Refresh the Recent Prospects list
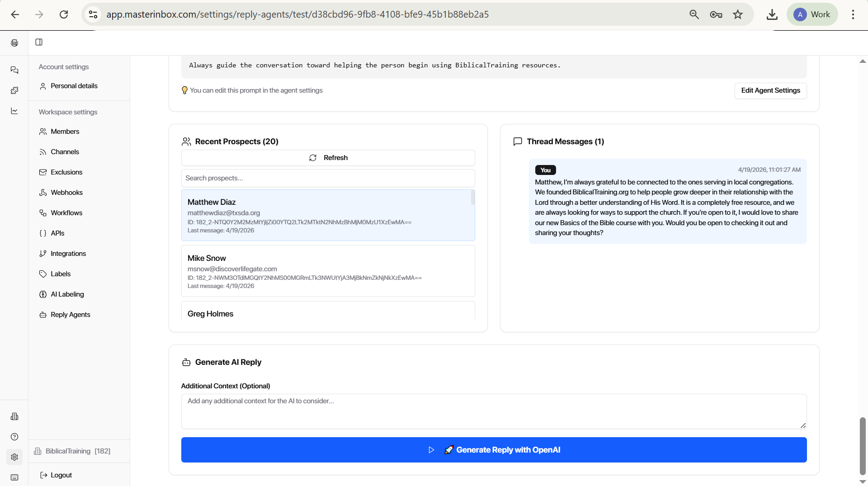The height and width of the screenshot is (486, 868). [328, 158]
